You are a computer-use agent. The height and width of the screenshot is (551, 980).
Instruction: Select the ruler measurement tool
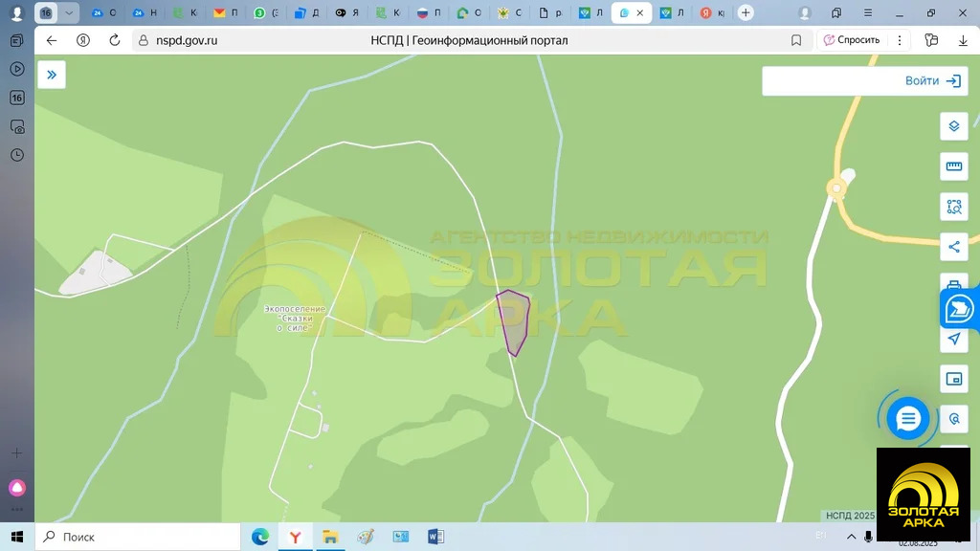click(x=953, y=166)
